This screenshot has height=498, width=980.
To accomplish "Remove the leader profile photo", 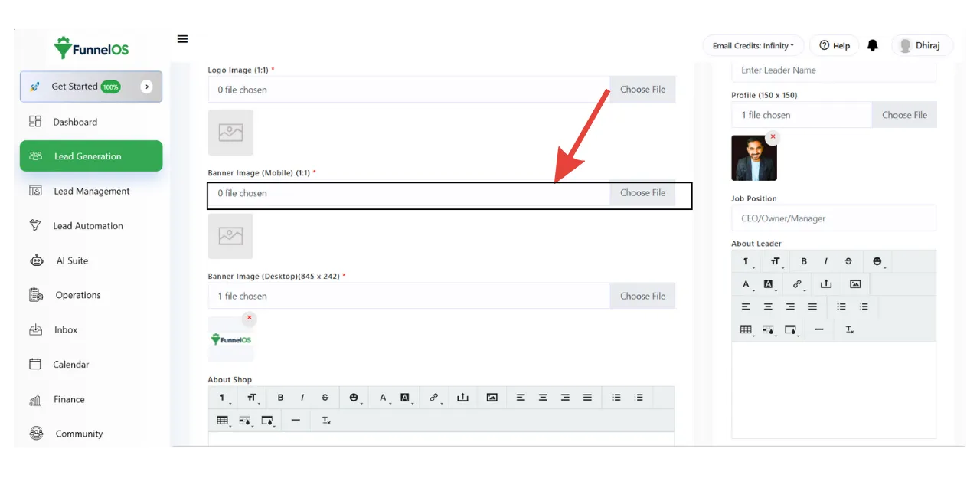I will (x=773, y=137).
